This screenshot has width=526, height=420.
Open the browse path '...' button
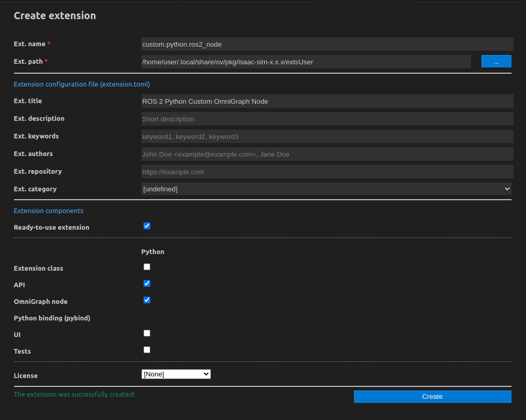click(x=496, y=61)
